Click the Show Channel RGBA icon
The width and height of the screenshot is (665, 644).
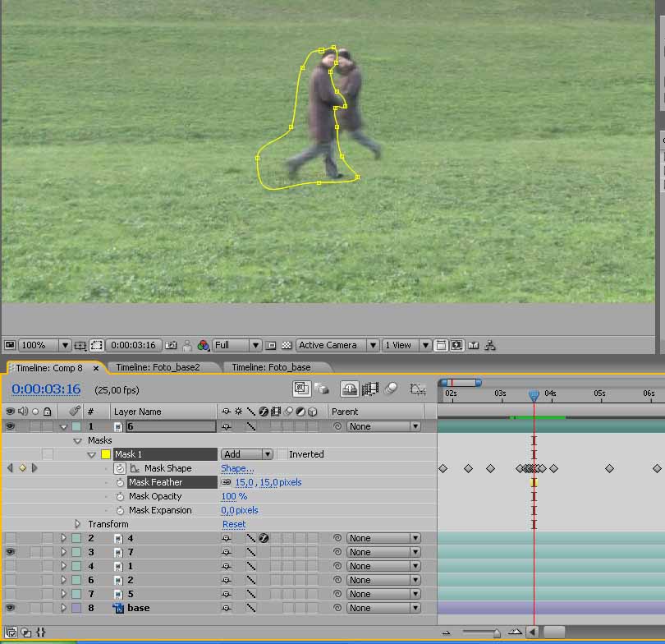tap(202, 345)
